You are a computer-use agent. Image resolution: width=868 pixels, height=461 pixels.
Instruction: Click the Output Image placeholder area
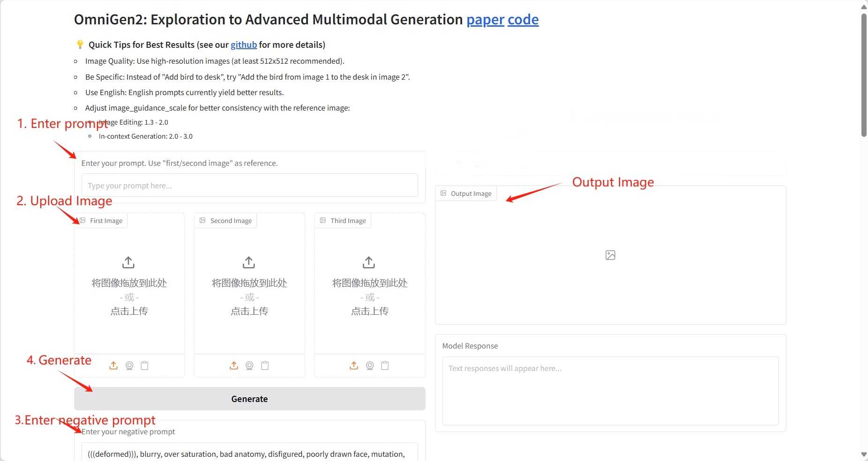pyautogui.click(x=610, y=255)
